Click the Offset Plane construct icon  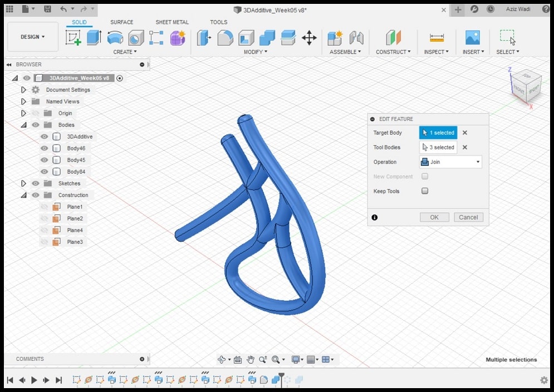pyautogui.click(x=393, y=37)
